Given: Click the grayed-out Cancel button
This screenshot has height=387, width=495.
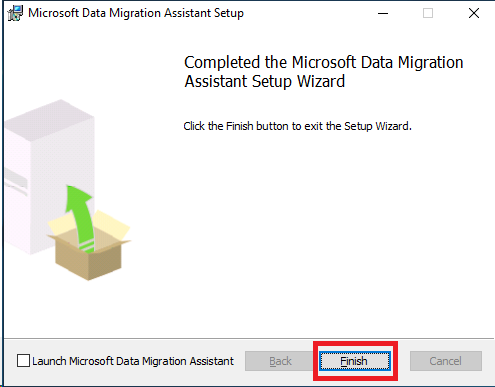Looking at the screenshot, I should 446,361.
